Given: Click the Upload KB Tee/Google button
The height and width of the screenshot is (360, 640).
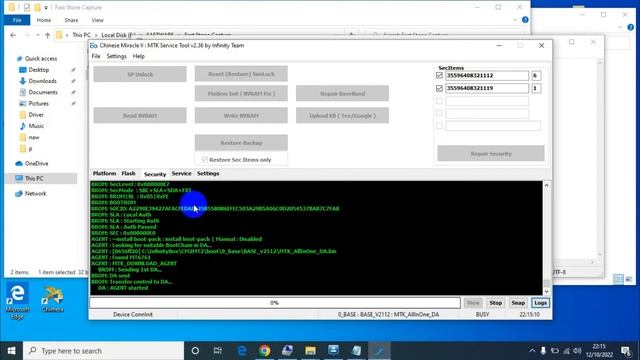Looking at the screenshot, I should coord(342,116).
